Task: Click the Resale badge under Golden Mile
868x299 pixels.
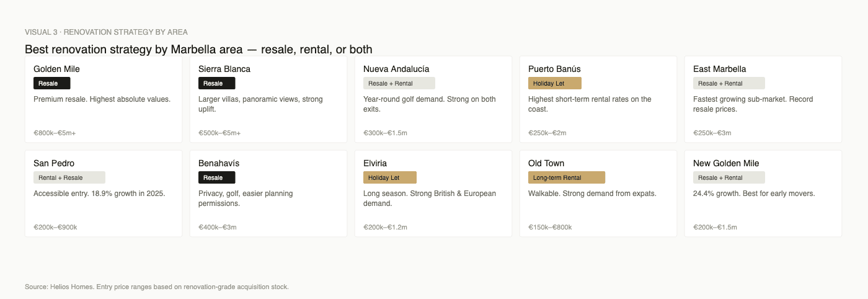Action: 51,83
